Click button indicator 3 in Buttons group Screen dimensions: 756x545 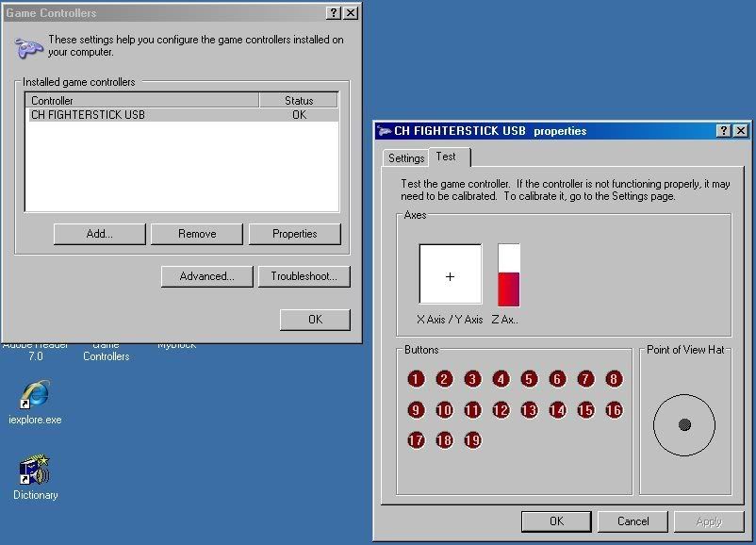pos(472,379)
